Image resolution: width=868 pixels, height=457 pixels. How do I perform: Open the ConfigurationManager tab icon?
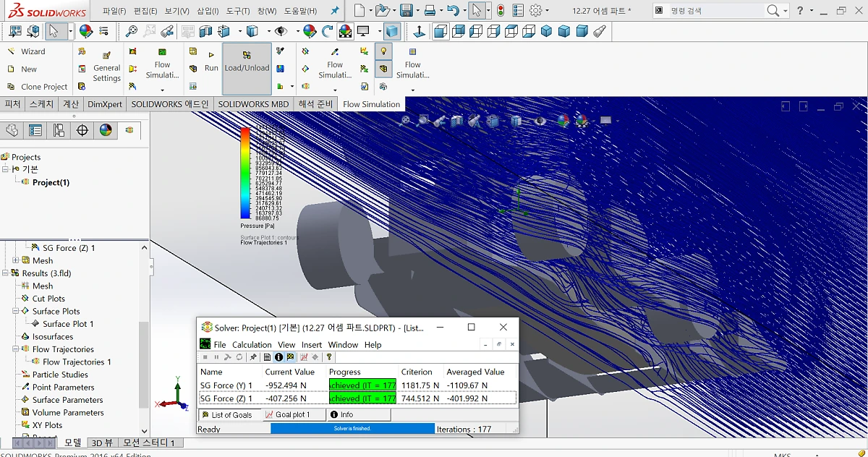59,130
